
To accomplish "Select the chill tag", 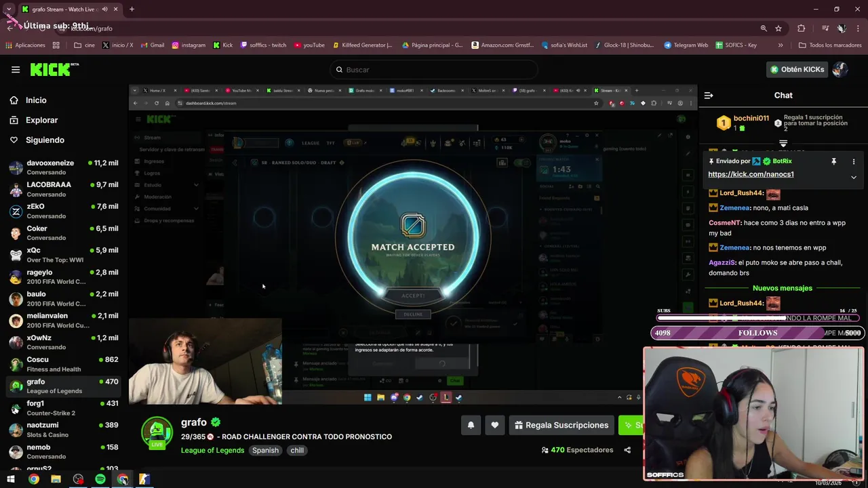I will click(297, 450).
